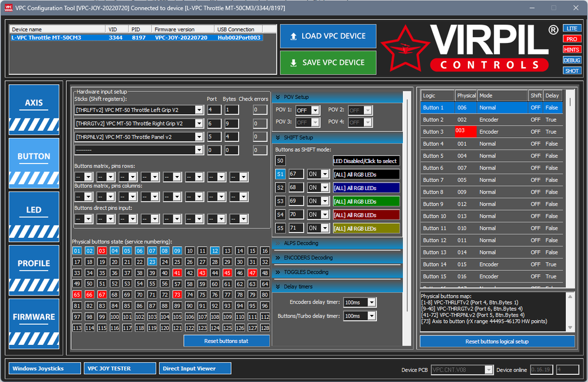Screen dimensions: 588x382
Task: Click physical button state 128
Action: click(265, 328)
